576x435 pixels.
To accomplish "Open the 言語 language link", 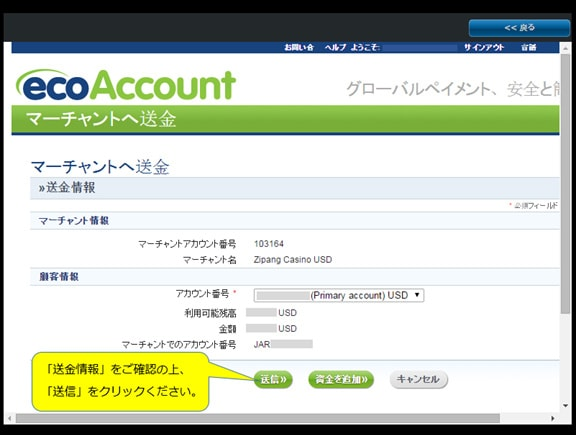I will coord(529,47).
